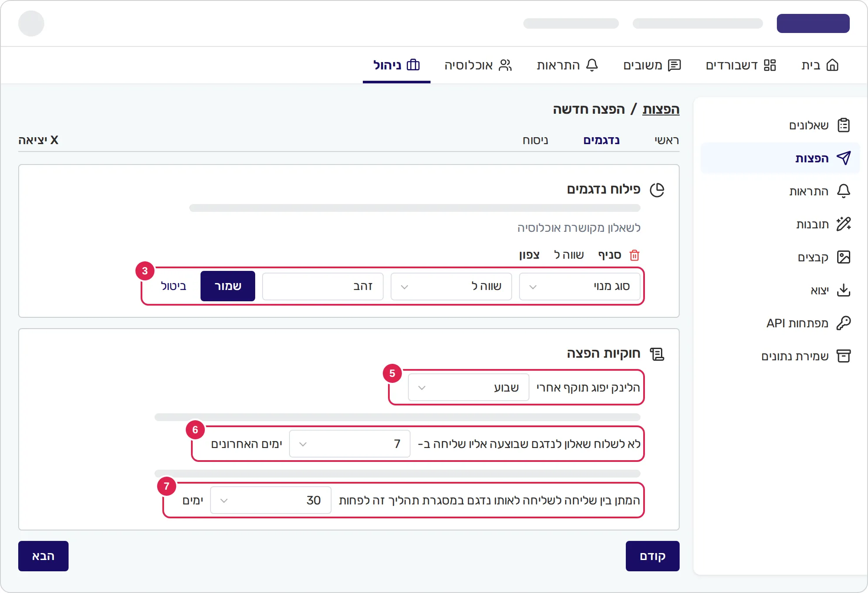This screenshot has height=593, width=868.
Task: Click the house icon beside בית
Action: tap(832, 65)
